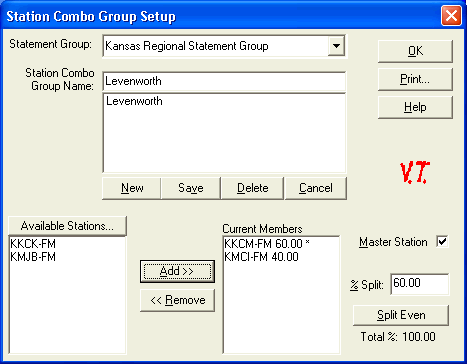Delete the selected combo group
The image size is (467, 364).
click(x=253, y=188)
